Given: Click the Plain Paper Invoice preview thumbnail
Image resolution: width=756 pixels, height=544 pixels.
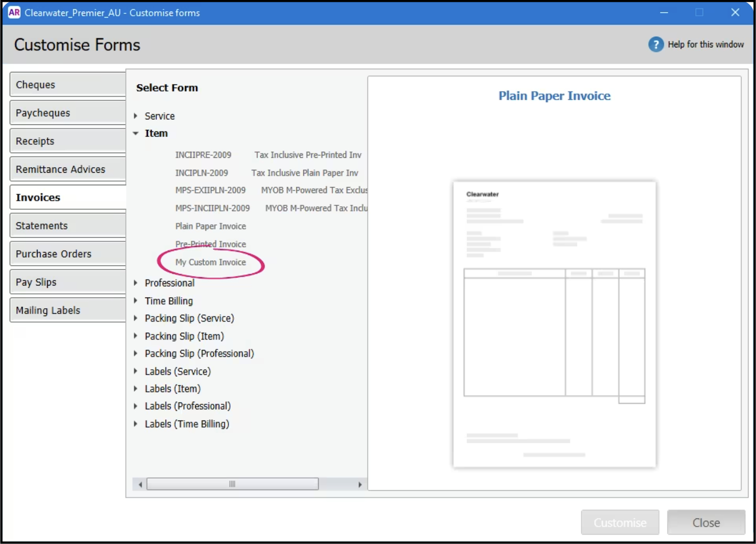Looking at the screenshot, I should click(554, 324).
